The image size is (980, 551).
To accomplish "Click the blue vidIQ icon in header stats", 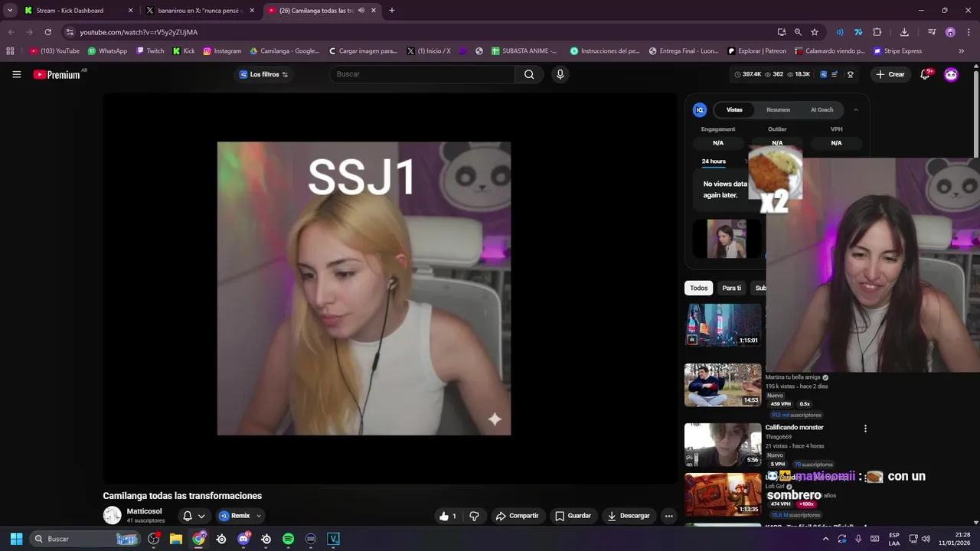I will [823, 74].
